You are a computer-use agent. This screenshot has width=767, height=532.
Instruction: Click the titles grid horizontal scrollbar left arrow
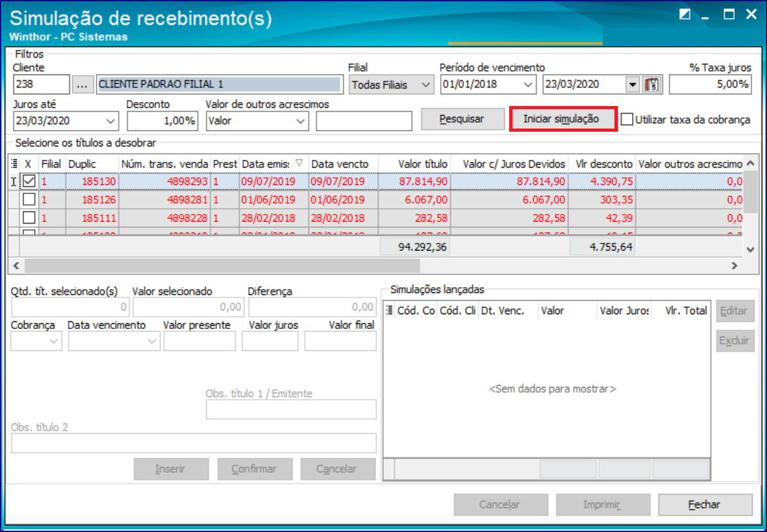pos(15,265)
